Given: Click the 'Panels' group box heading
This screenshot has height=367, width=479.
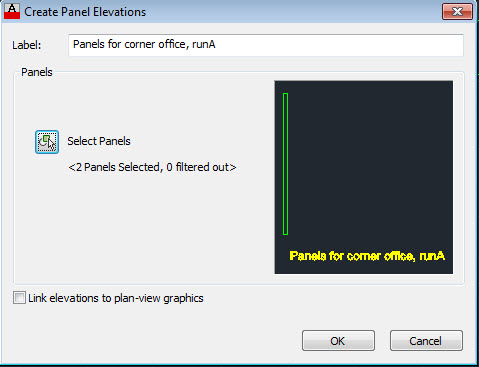Looking at the screenshot, I should (37, 72).
